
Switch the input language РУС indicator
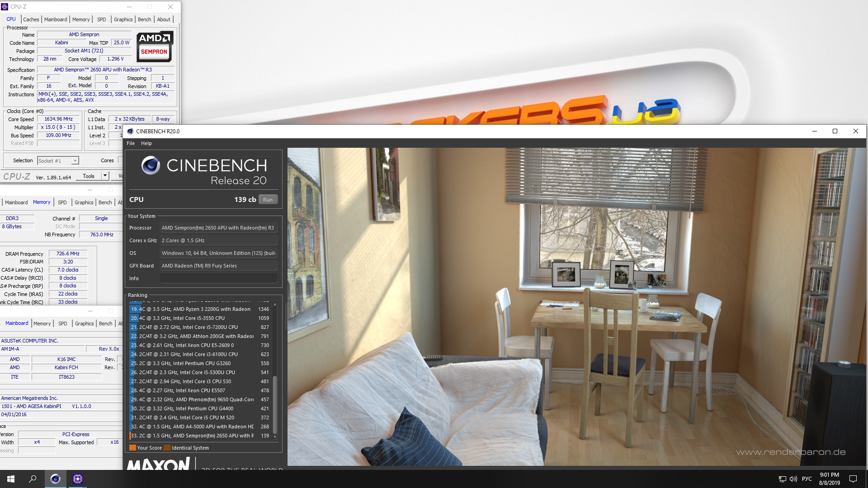click(807, 479)
